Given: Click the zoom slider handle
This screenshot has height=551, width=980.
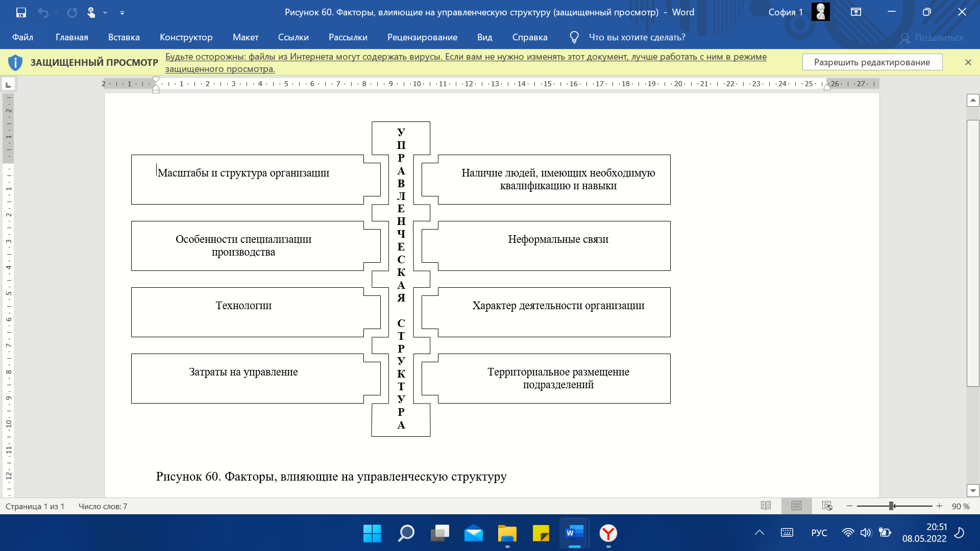Looking at the screenshot, I should pos(891,506).
